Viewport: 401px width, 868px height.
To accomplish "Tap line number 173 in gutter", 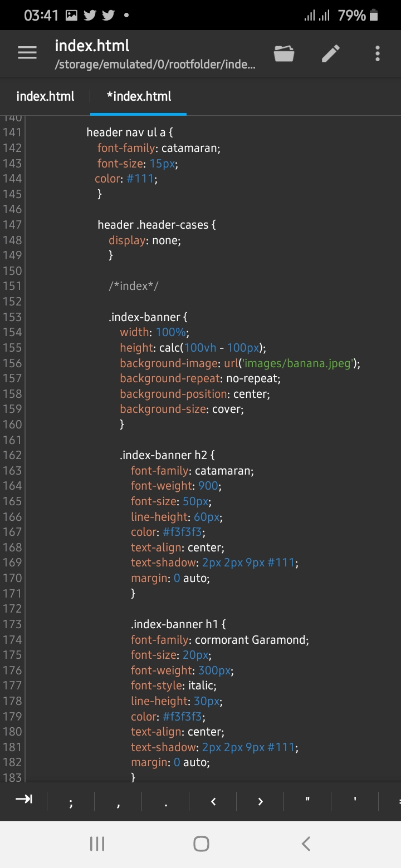I will click(12, 624).
